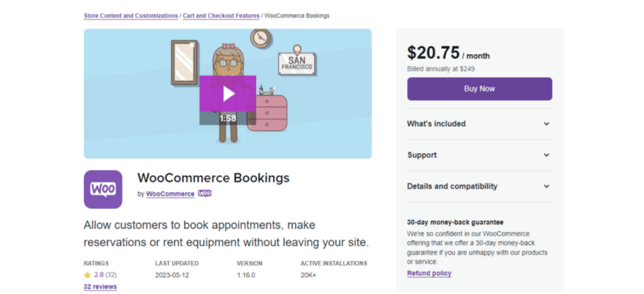Expand the What's included section

[x=479, y=123]
